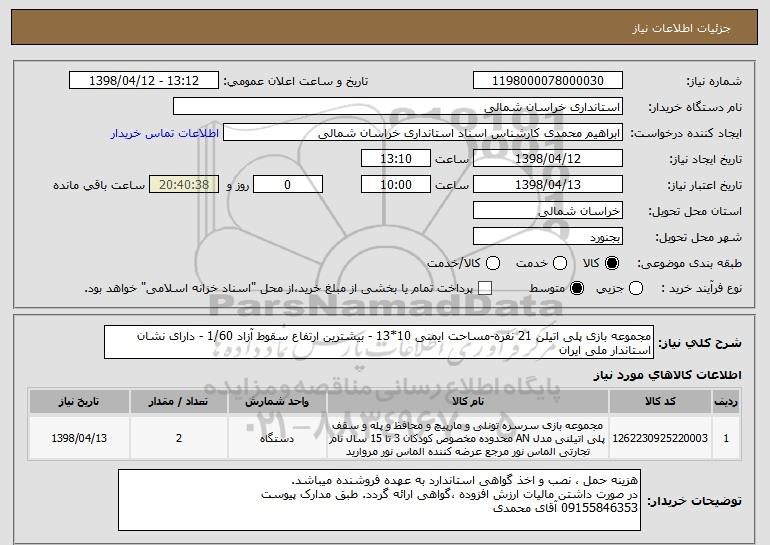Click the general need description text box
The height and width of the screenshot is (545, 770).
[379, 342]
